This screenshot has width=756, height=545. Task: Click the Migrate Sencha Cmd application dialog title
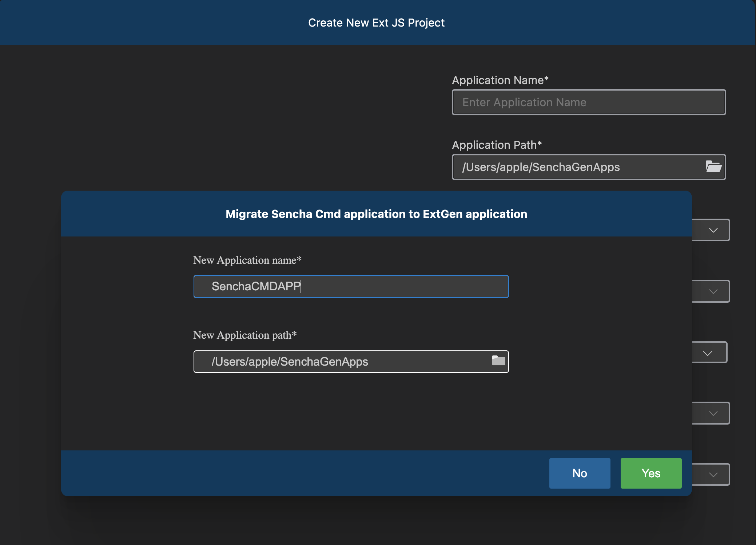click(376, 214)
